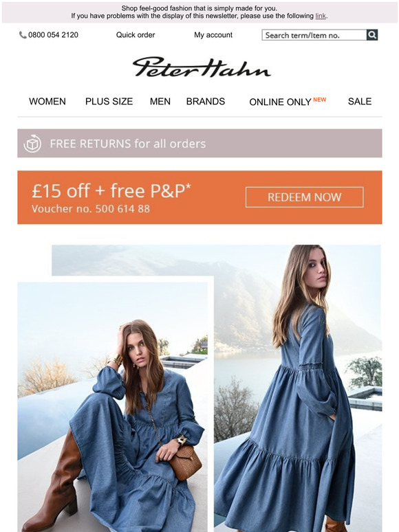Click the REDEEM NOW button
399x532 pixels.
(305, 197)
